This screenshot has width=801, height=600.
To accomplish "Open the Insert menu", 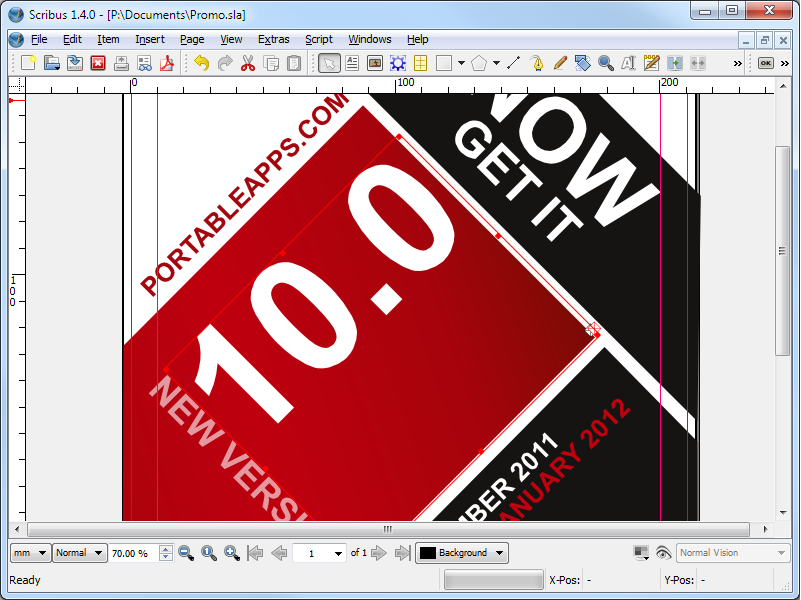I will tap(150, 39).
